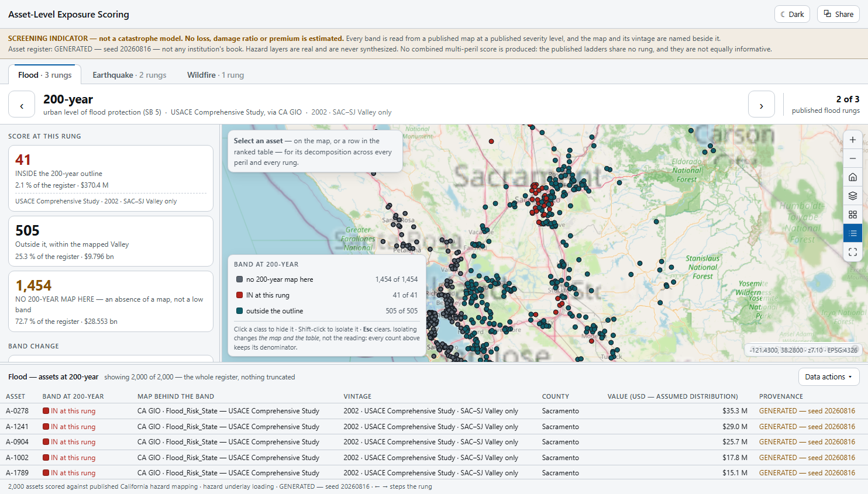Sort by BAND AT 200-YEAR column

[73, 396]
